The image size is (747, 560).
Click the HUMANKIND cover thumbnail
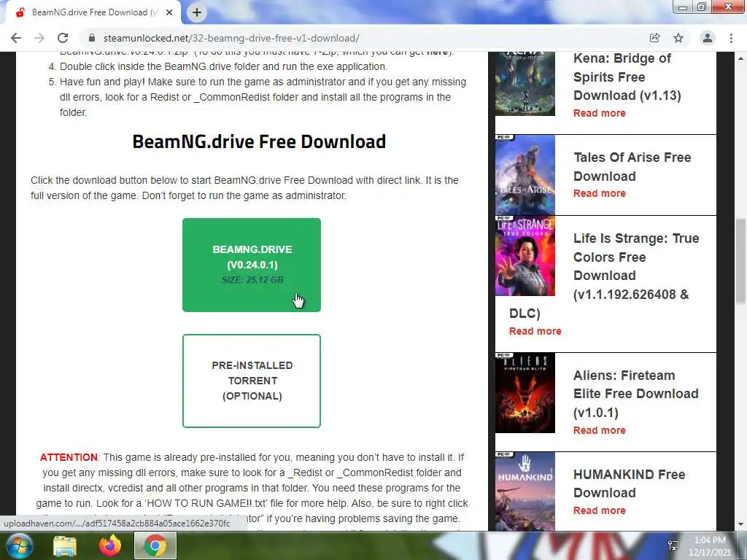tap(525, 491)
